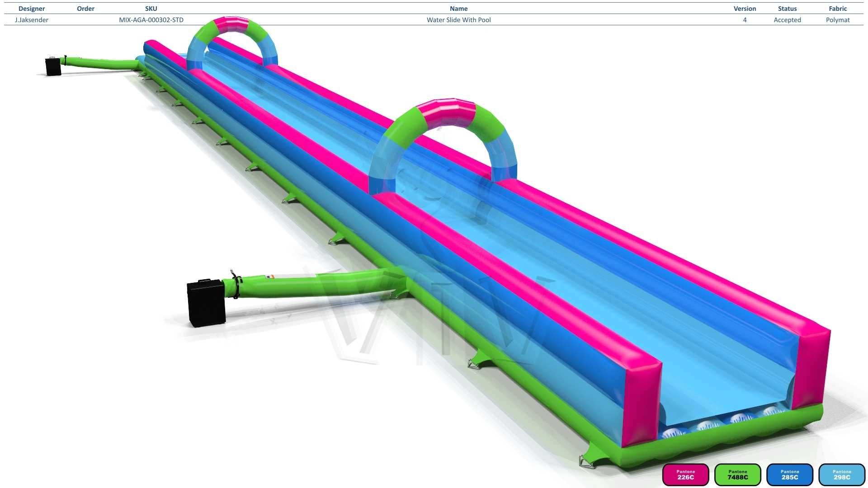Screen dimensions: 868x488
Task: Click the Status column header
Action: (x=787, y=9)
